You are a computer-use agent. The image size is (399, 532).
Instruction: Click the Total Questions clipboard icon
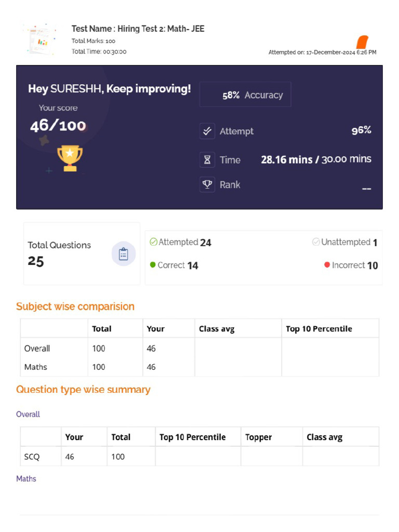click(x=124, y=254)
